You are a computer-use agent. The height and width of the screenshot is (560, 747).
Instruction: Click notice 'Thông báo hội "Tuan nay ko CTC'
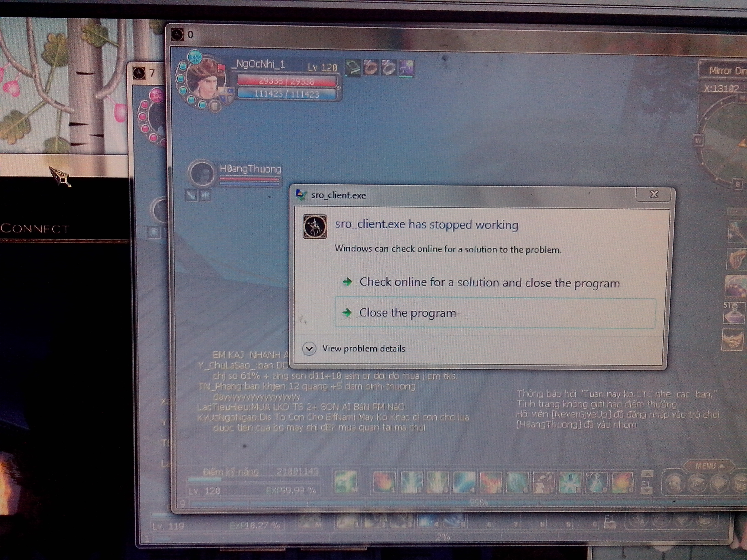click(617, 394)
